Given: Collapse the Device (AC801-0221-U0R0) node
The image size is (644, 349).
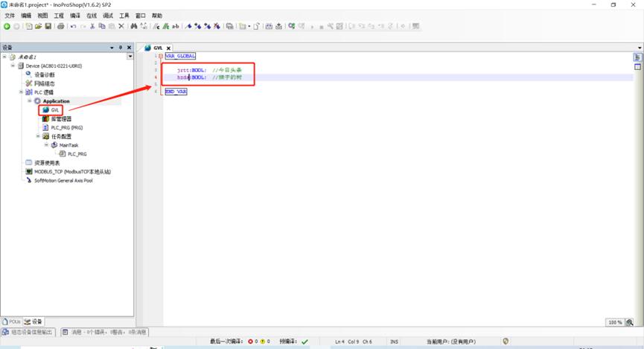Looking at the screenshot, I should [x=13, y=65].
